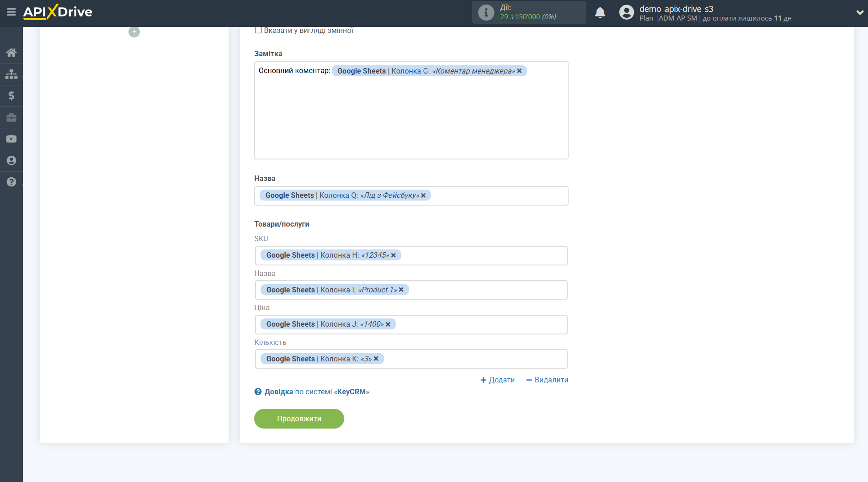This screenshot has width=868, height=482.
Task: Remove the 'Product 1' tag
Action: (401, 290)
